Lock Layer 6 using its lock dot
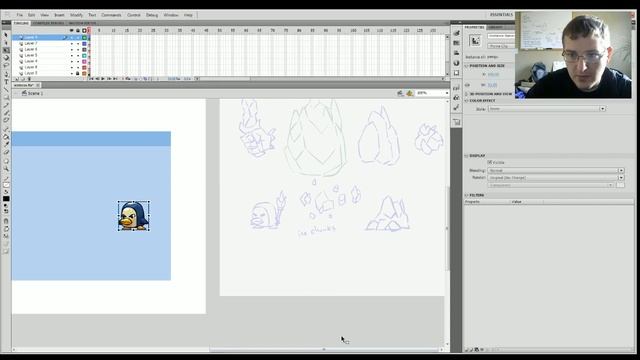This screenshot has height=360, width=640. 78,49
